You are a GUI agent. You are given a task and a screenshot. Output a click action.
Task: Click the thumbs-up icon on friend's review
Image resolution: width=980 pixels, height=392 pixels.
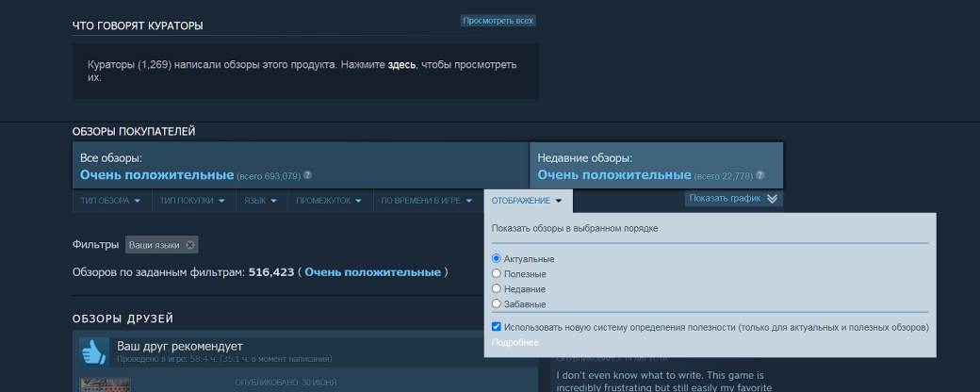pos(94,352)
